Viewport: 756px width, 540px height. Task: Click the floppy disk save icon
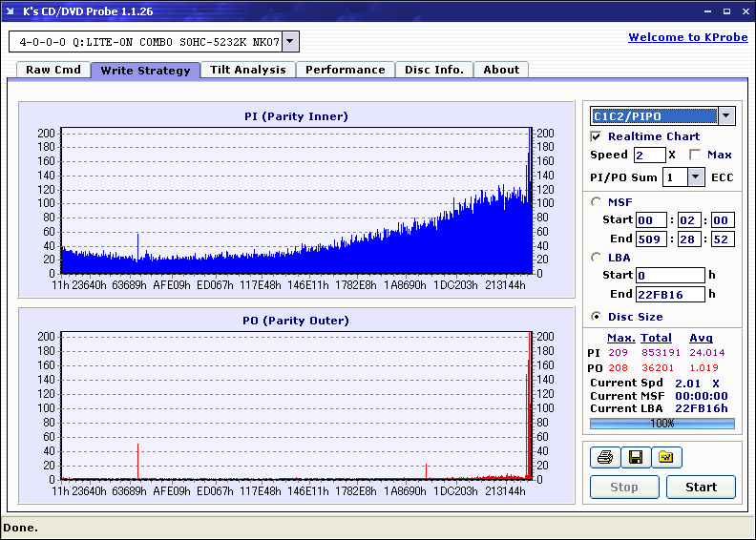click(x=635, y=458)
